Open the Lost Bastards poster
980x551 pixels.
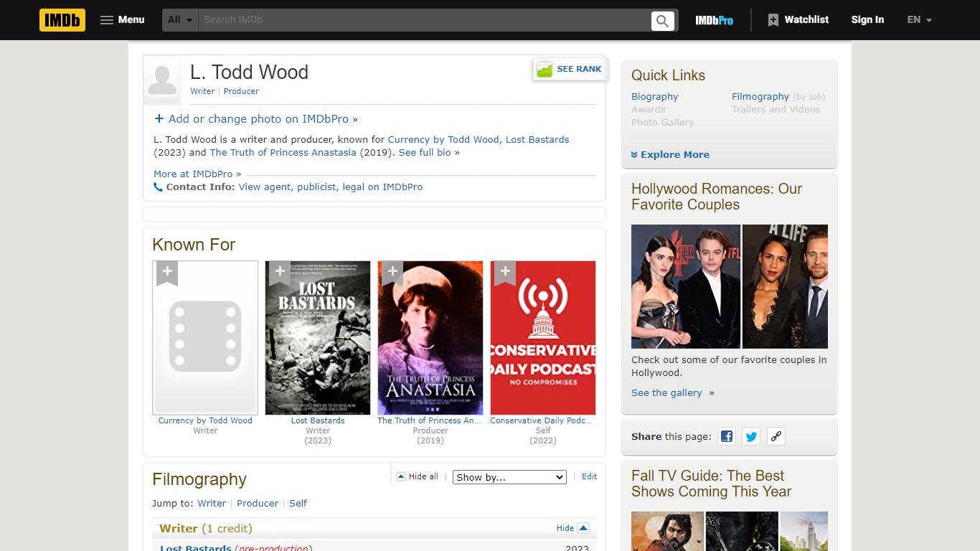pos(318,338)
